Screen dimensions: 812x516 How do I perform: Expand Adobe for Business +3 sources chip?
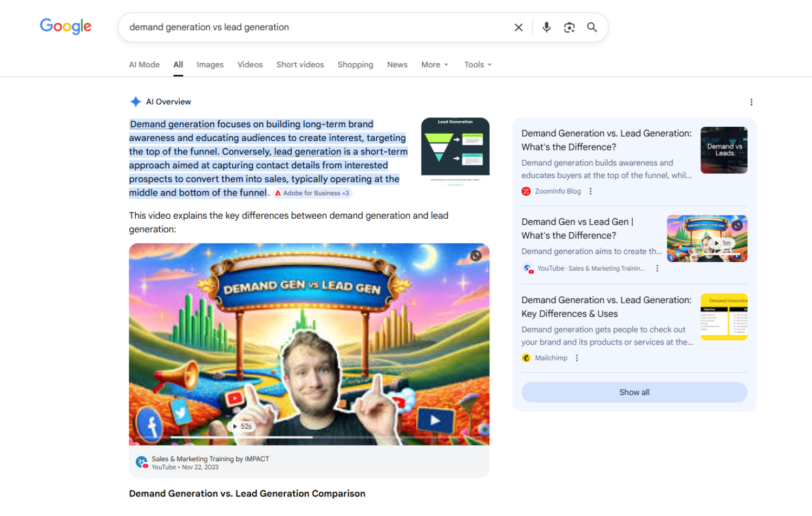(x=312, y=193)
